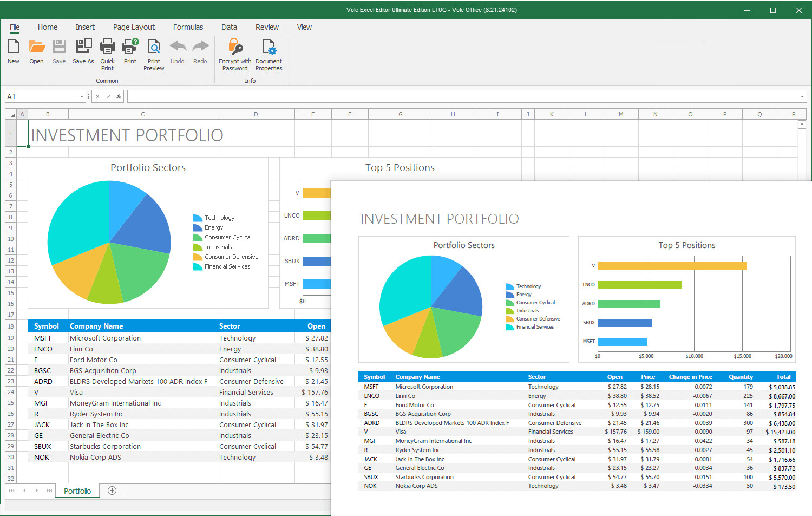
Task: Click the Microsoft Corporation cell in row 19
Action: pos(143,338)
